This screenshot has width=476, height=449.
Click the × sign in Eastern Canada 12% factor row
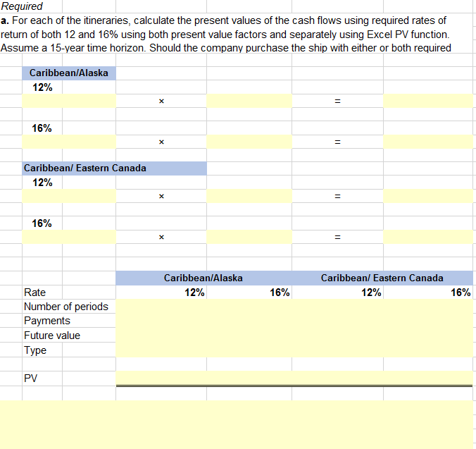coord(161,196)
